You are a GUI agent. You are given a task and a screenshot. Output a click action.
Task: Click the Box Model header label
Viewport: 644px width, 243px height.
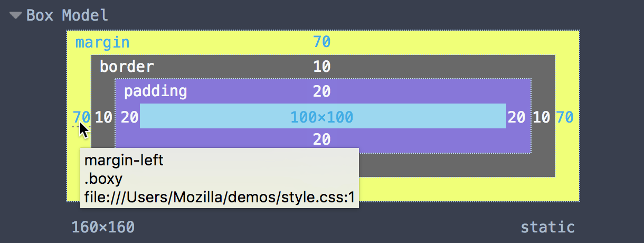(67, 15)
